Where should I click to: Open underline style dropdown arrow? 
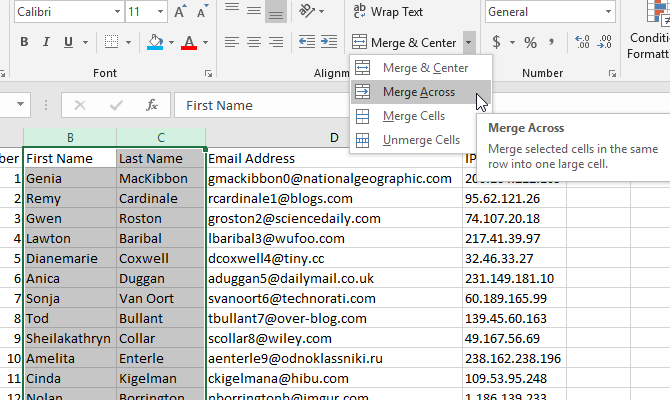coord(85,42)
